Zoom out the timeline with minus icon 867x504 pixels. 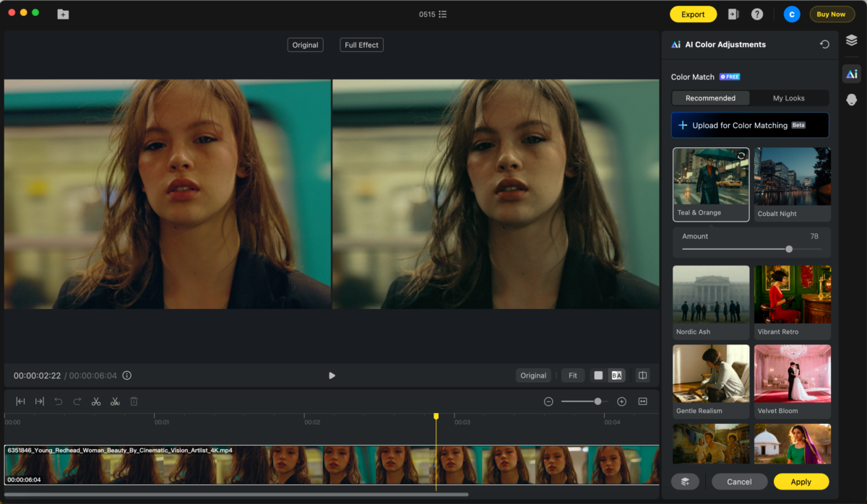pyautogui.click(x=549, y=401)
